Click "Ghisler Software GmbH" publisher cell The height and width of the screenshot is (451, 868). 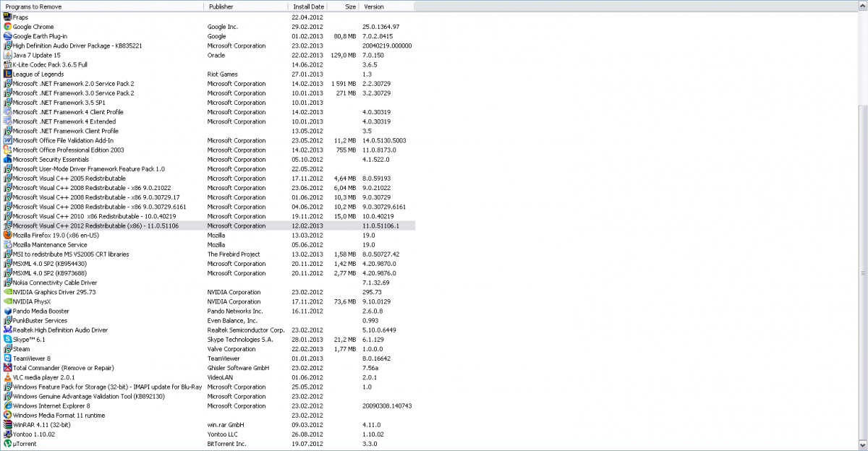point(239,367)
